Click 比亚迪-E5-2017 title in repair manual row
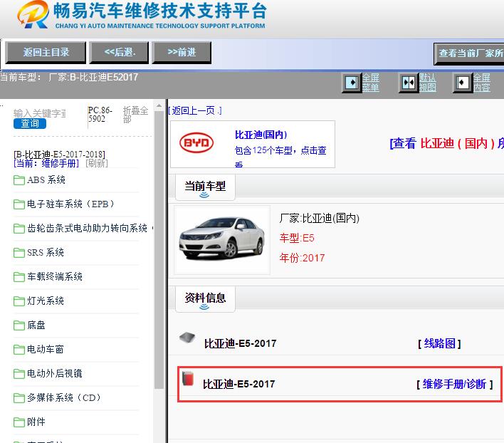The width and height of the screenshot is (504, 443). 238,384
